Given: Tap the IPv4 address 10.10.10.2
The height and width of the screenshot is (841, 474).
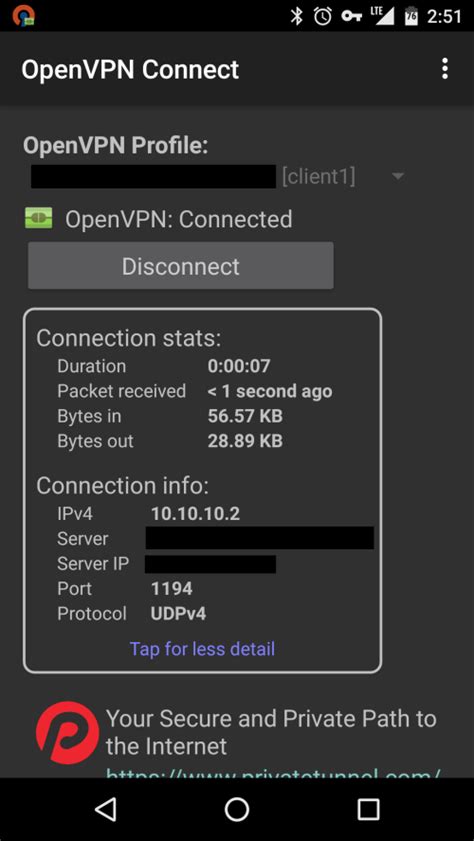Looking at the screenshot, I should (x=195, y=514).
